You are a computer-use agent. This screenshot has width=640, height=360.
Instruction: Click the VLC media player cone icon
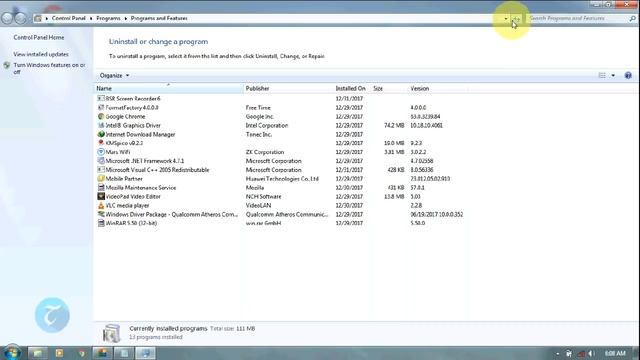pyautogui.click(x=101, y=205)
